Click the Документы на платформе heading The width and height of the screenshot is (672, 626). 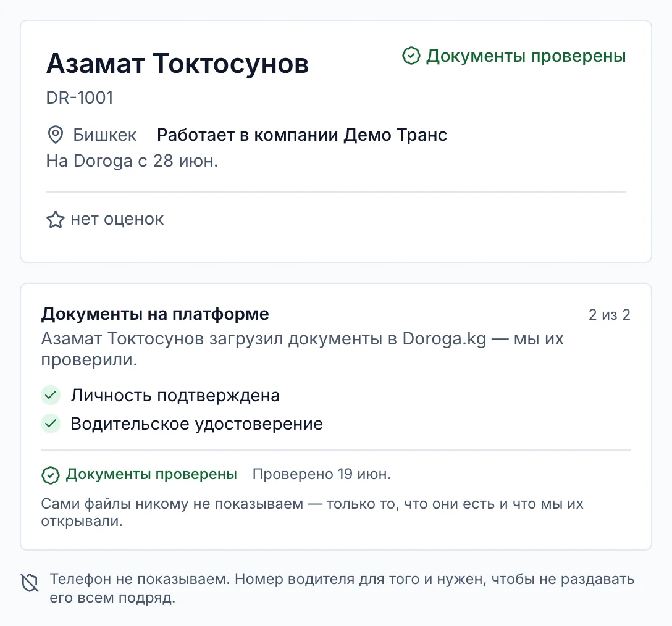tap(155, 314)
